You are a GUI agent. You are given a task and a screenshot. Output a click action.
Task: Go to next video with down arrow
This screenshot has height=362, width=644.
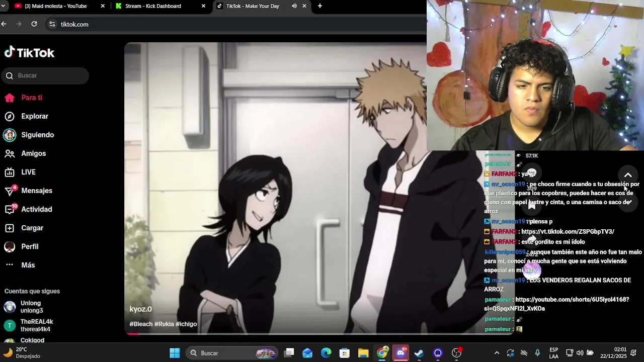(628, 202)
